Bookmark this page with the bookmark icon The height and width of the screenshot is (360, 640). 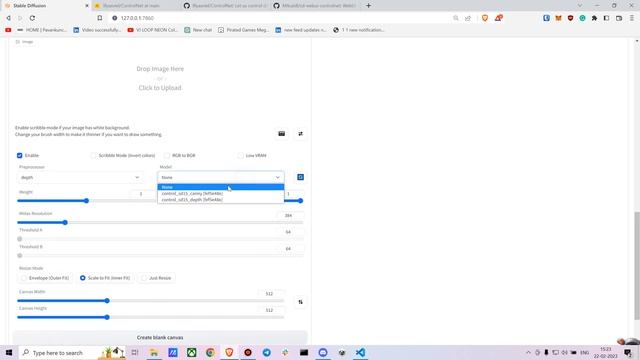tap(100, 18)
